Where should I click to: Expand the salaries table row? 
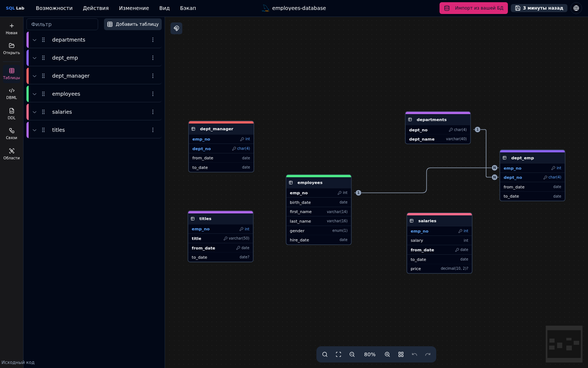[x=35, y=112]
